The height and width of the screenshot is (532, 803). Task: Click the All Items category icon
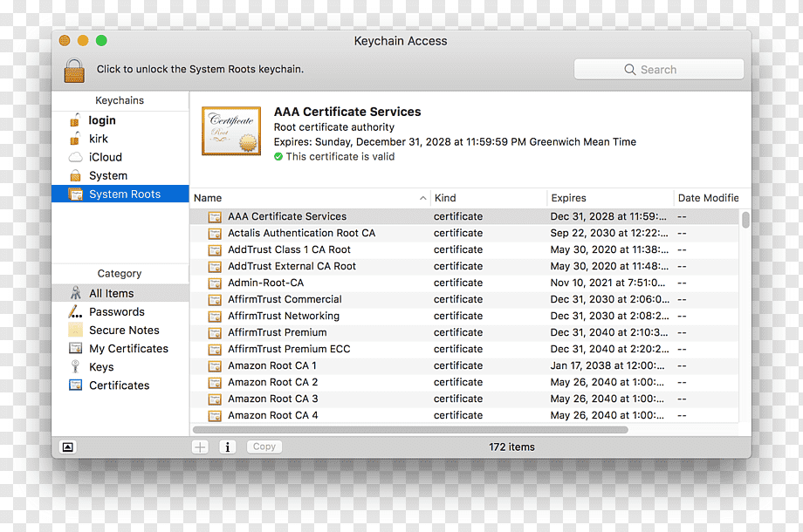pyautogui.click(x=75, y=293)
